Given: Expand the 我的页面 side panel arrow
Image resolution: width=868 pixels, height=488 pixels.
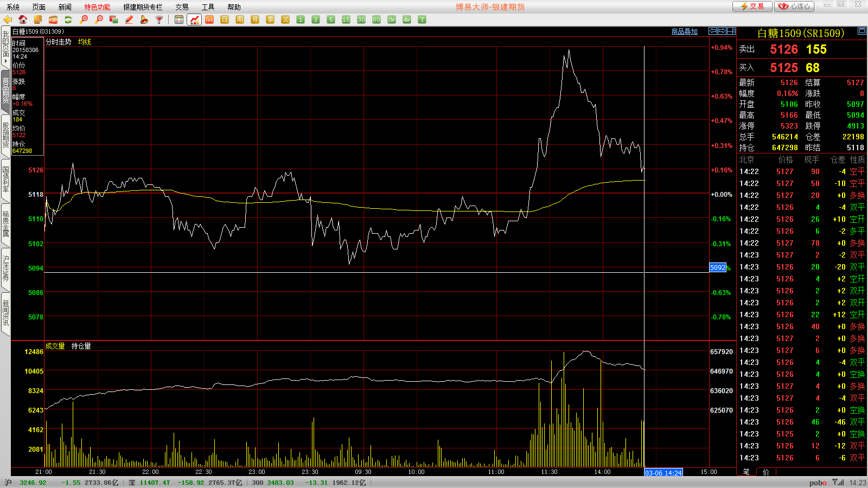Looking at the screenshot, I should pyautogui.click(x=5, y=61).
